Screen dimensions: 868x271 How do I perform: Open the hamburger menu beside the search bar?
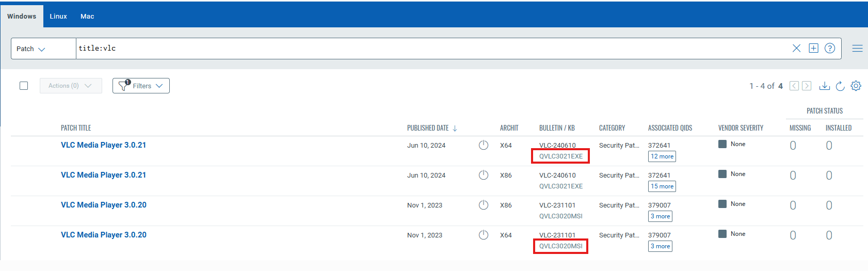coord(857,49)
